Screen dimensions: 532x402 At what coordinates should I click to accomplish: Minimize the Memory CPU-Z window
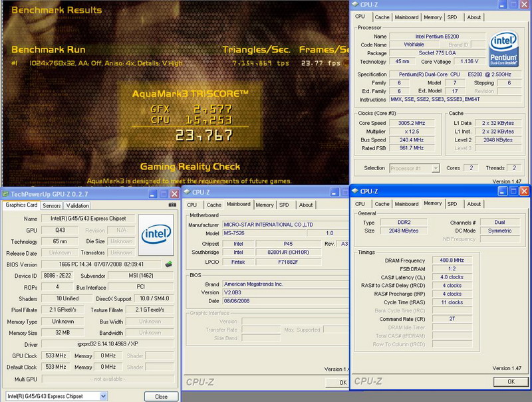point(503,191)
